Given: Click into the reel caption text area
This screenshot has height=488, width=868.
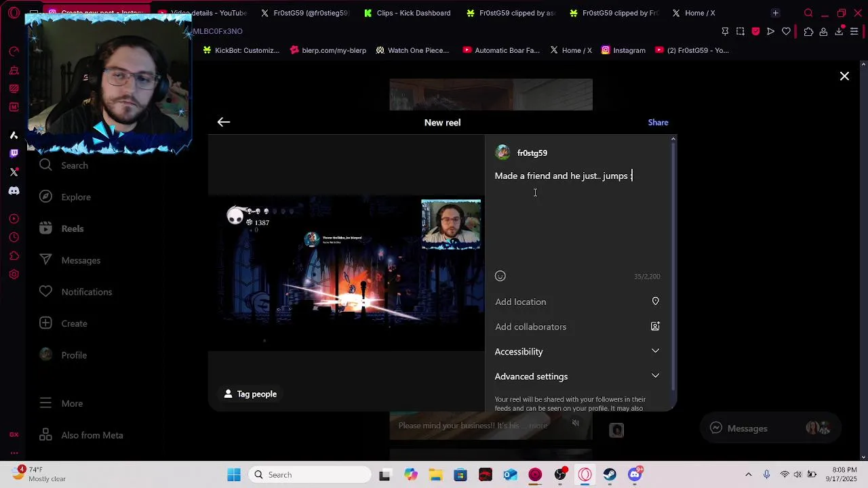Looking at the screenshot, I should (577, 217).
